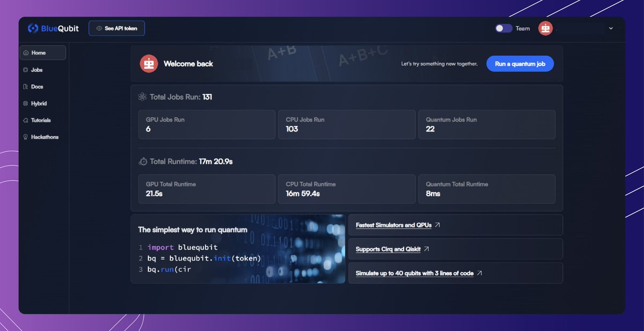Open the Fastest Simulators and QPUs link
The width and height of the screenshot is (644, 331).
[x=394, y=225]
